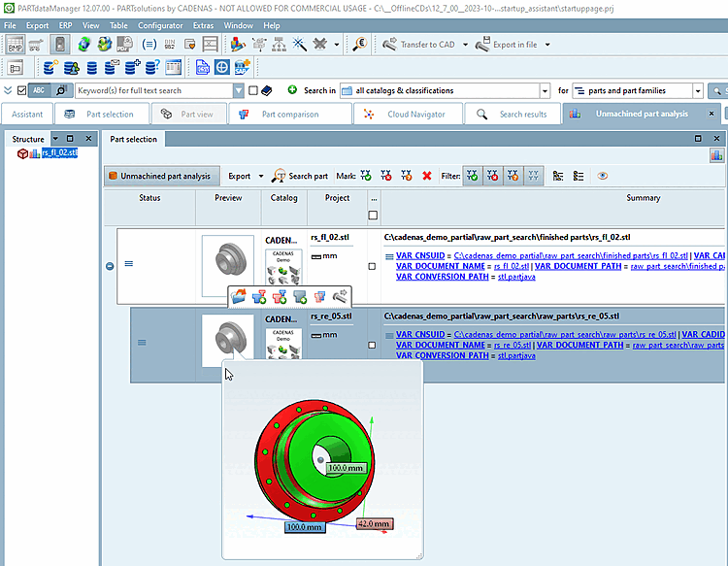Tick the checkbox in rs_fl_02.stl row
The image size is (728, 566).
pos(373,266)
